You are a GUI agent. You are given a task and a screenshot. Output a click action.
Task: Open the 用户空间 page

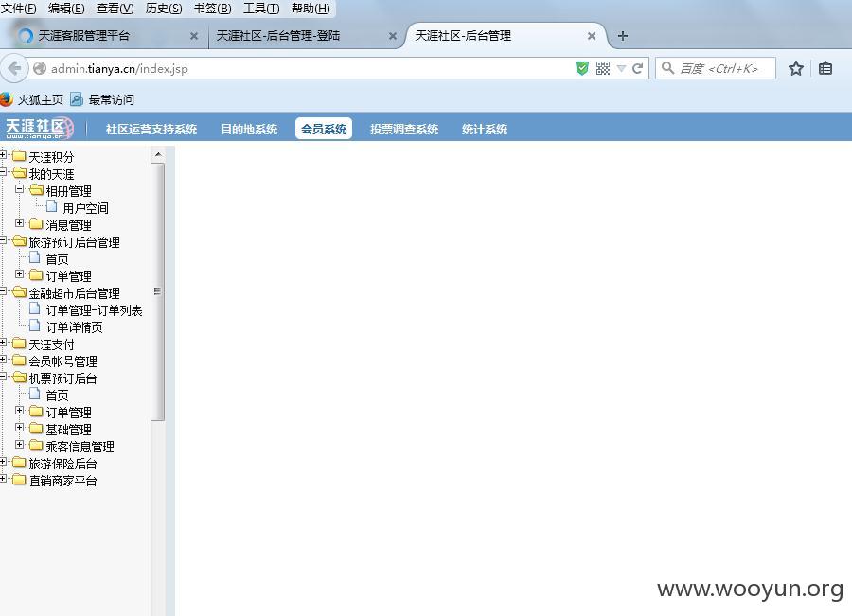pos(85,208)
